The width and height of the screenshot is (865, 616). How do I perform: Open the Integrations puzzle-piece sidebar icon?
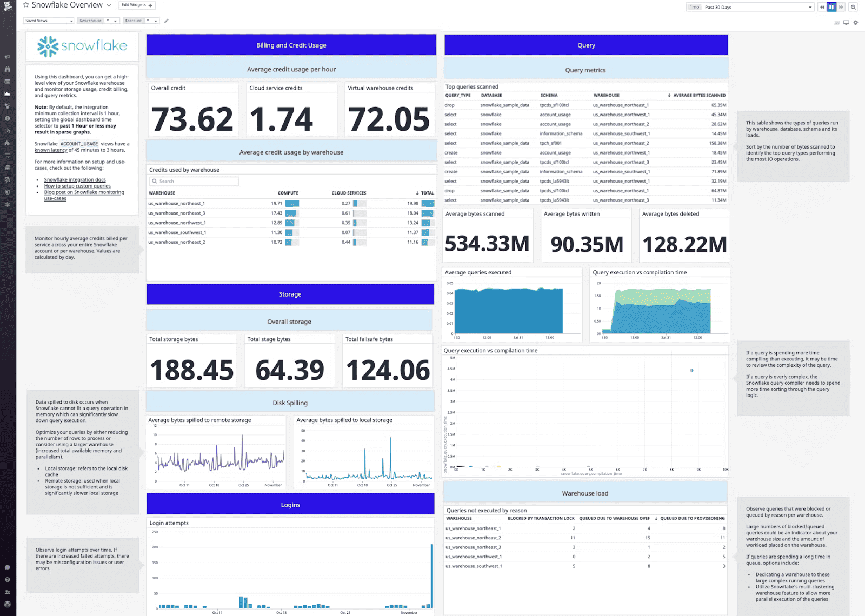pyautogui.click(x=8, y=143)
